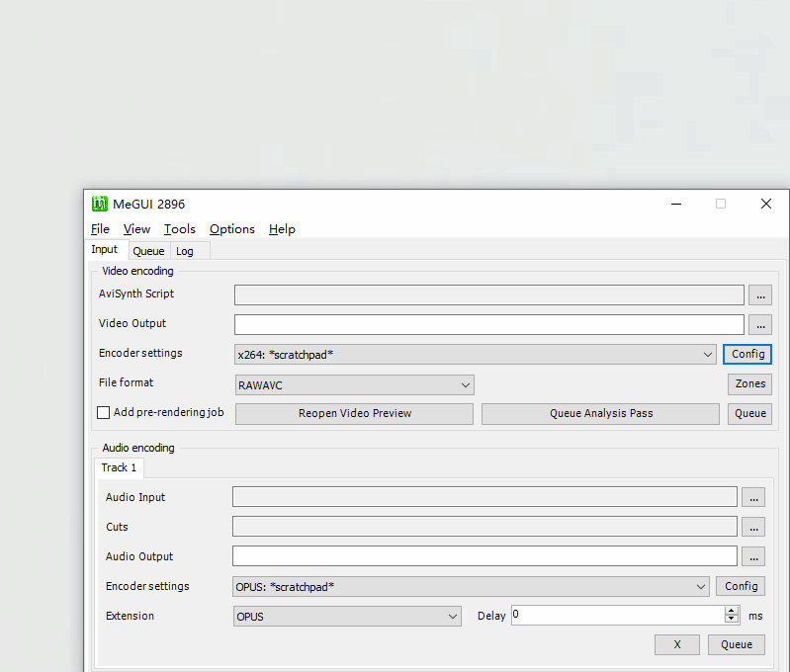Image resolution: width=790 pixels, height=672 pixels.
Task: Click the Audio Input path field
Action: pyautogui.click(x=484, y=497)
